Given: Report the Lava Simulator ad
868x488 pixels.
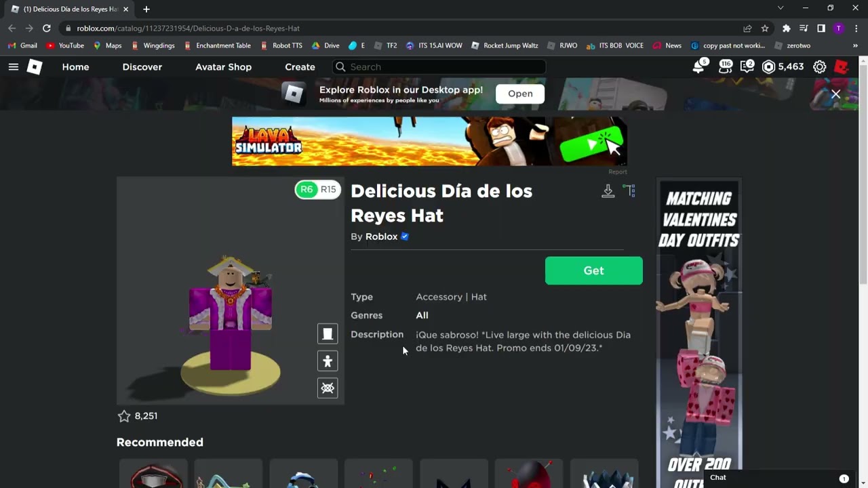Looking at the screenshot, I should 618,171.
